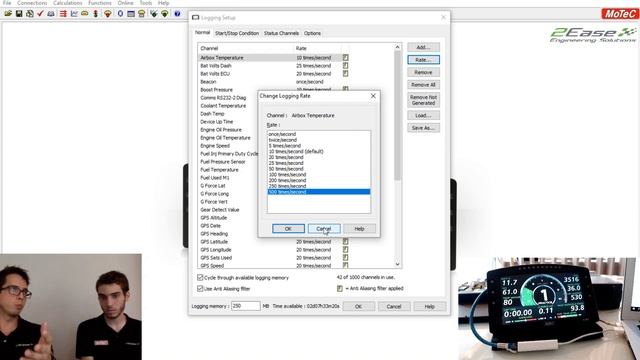The width and height of the screenshot is (640, 360).
Task: Click the red horizontal lines toolbar icon
Action: [63, 13]
